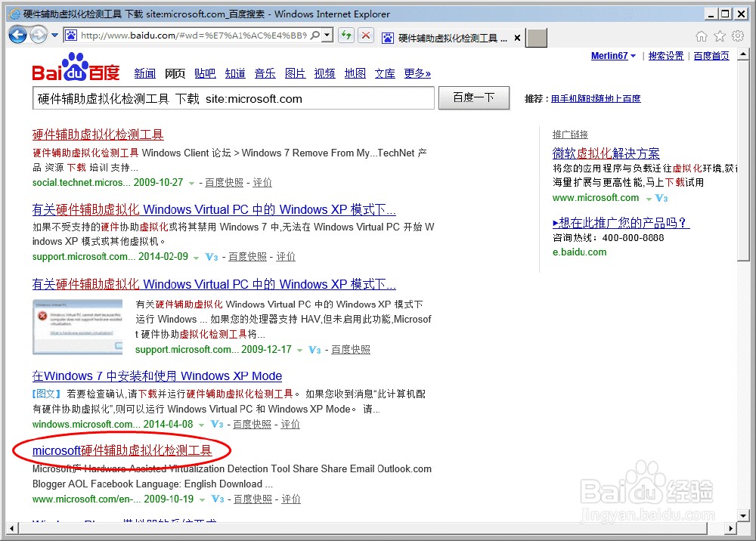756x541 pixels.
Task: Expand arrow after windows.microsoft 2014-04-08
Action: point(202,425)
